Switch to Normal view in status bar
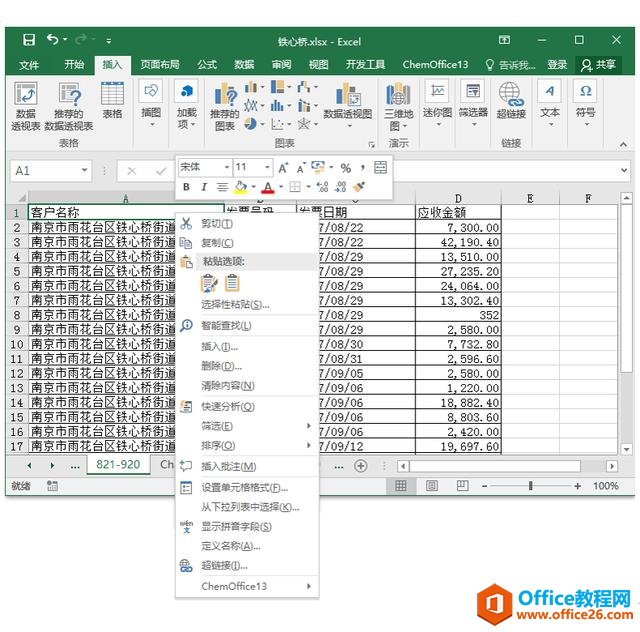Viewport: 640px width, 632px height. pos(401,485)
